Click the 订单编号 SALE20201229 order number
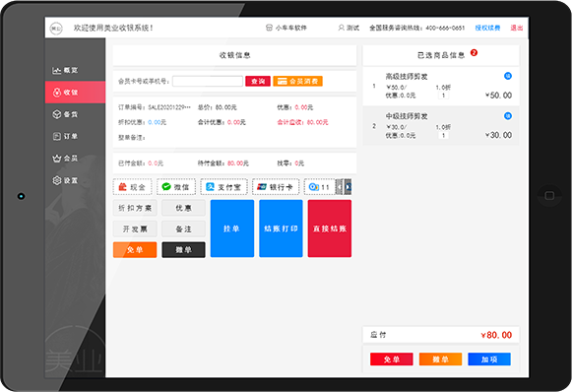 [x=155, y=107]
